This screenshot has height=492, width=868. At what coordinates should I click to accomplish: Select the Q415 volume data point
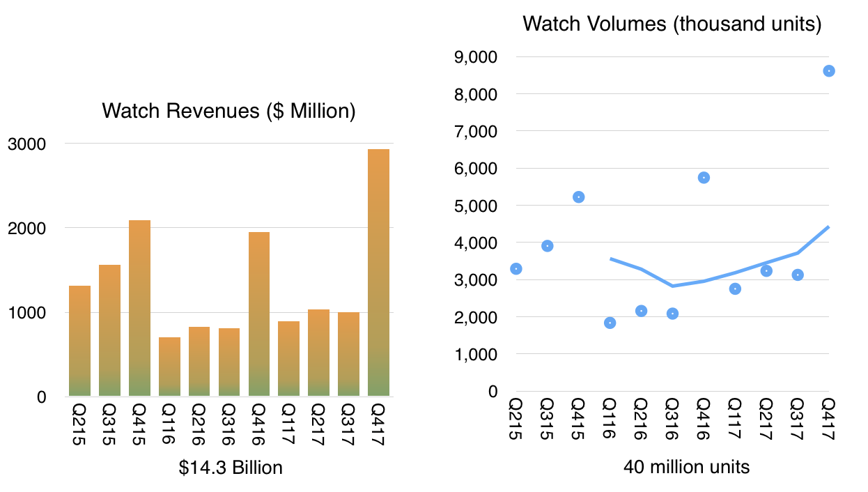tap(578, 197)
